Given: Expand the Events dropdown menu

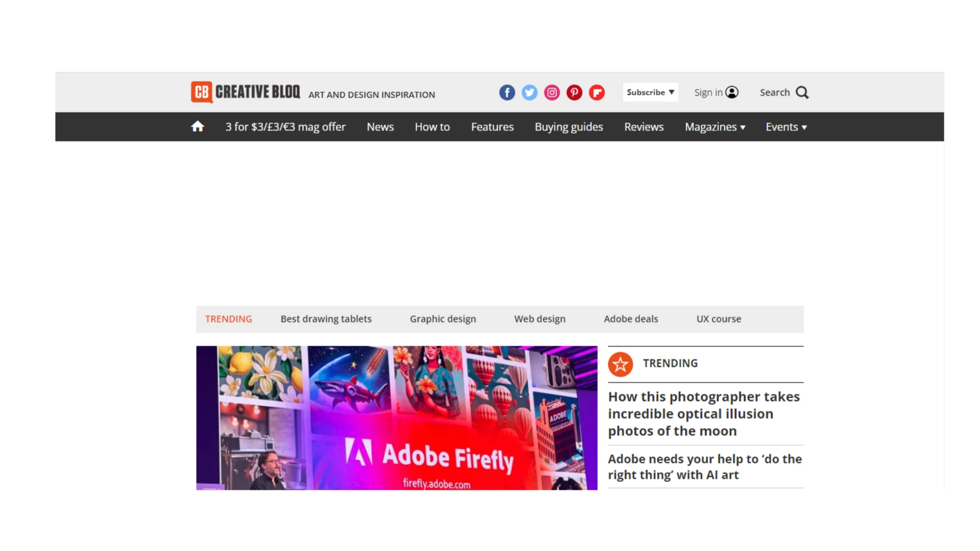Looking at the screenshot, I should (x=786, y=127).
